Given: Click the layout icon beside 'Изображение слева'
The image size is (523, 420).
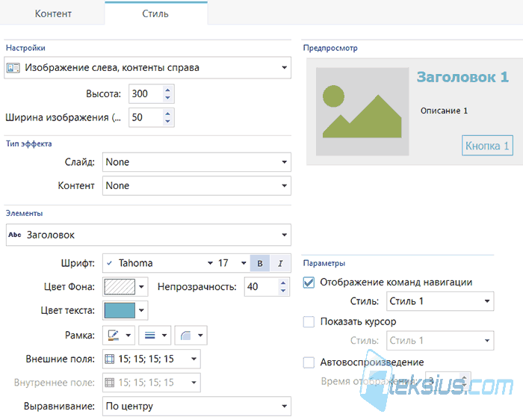Looking at the screenshot, I should coord(13,68).
